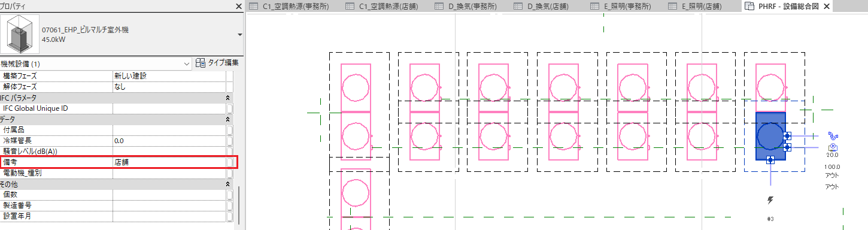
Task: Collapse the その他 properties section
Action: click(227, 184)
